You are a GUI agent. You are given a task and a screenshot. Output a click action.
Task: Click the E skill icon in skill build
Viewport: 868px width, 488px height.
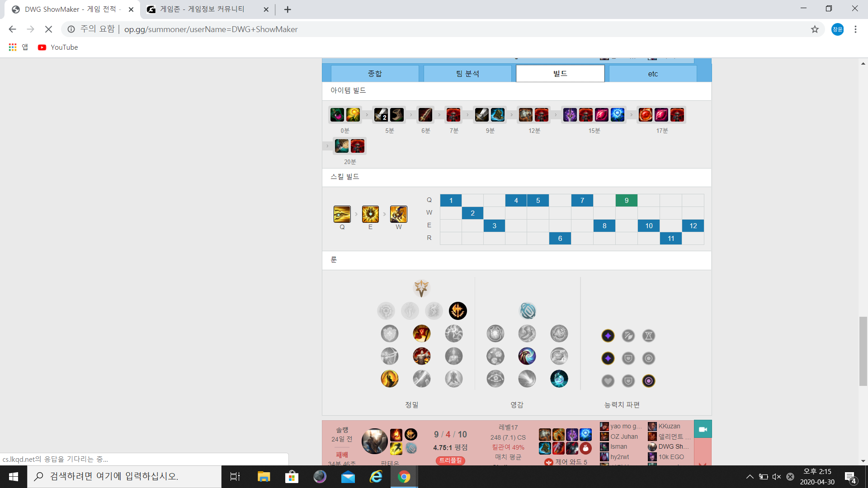pos(370,214)
